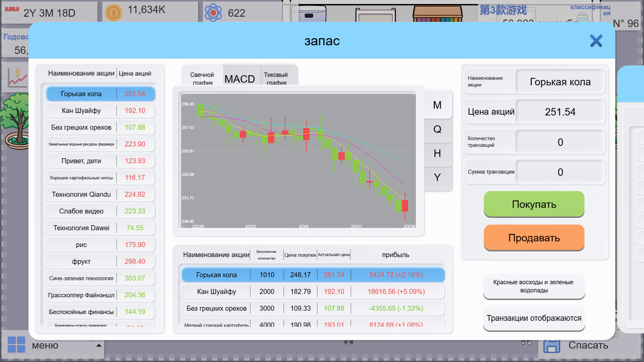Click the gold coin currency icon
Viewport: 644px width, 362px height.
pyautogui.click(x=114, y=12)
